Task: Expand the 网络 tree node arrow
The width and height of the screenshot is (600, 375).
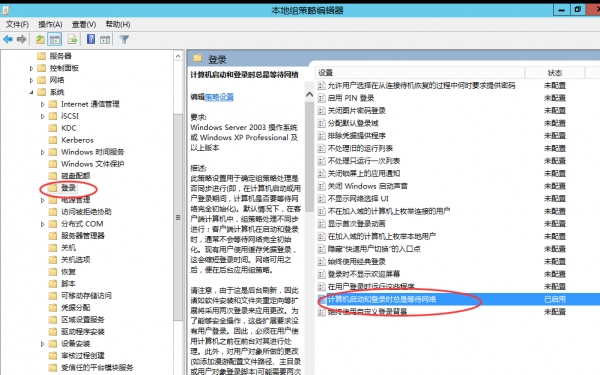Action: pos(31,80)
